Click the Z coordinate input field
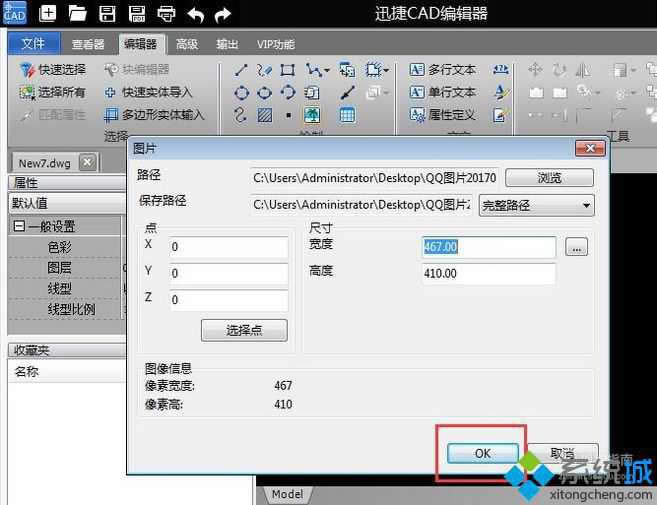Screen dimensions: 657x505 point(229,300)
